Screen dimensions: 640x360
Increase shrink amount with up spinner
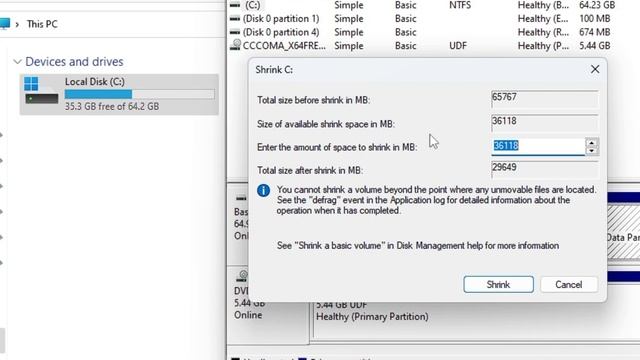click(591, 143)
